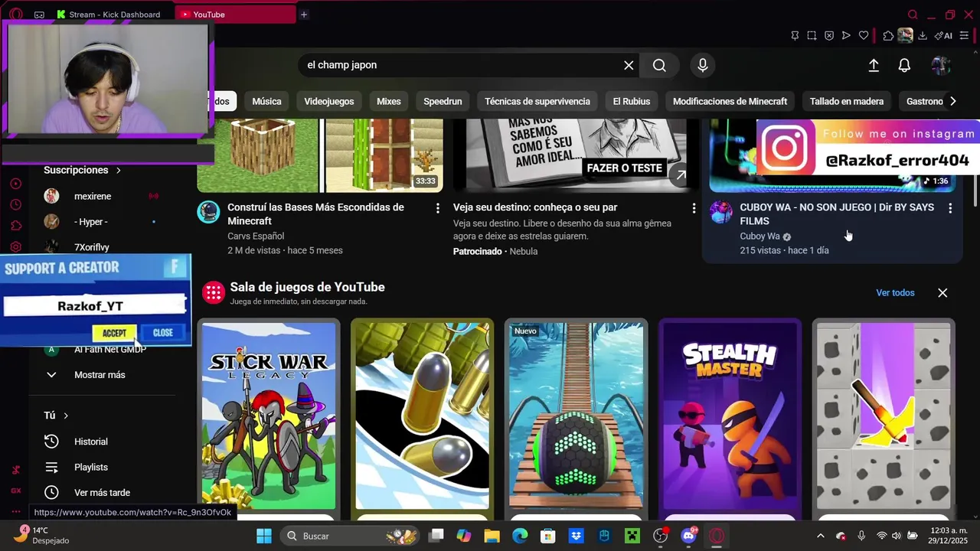The height and width of the screenshot is (551, 980).
Task: Open Opera easy setup sliders icon
Action: [x=964, y=36]
